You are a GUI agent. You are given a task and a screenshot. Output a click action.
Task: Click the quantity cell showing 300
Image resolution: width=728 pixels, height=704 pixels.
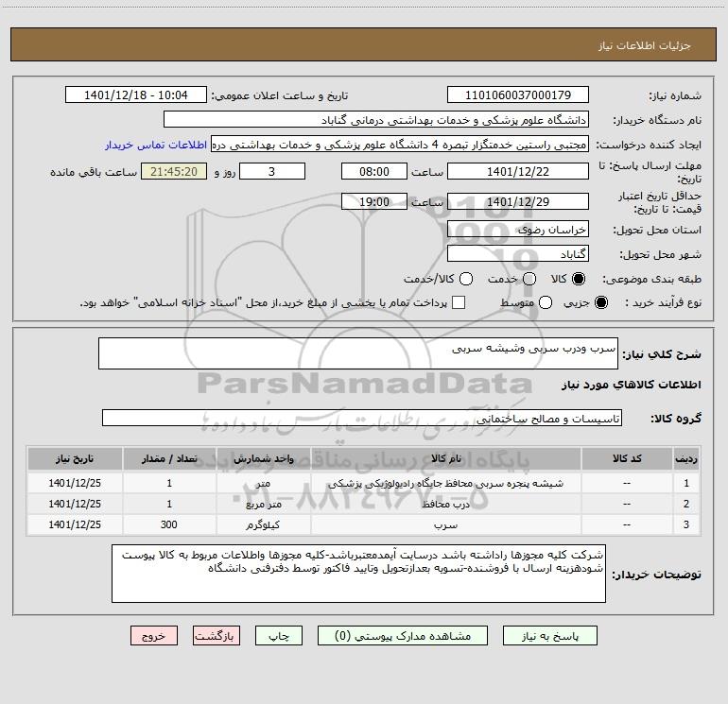click(x=169, y=524)
